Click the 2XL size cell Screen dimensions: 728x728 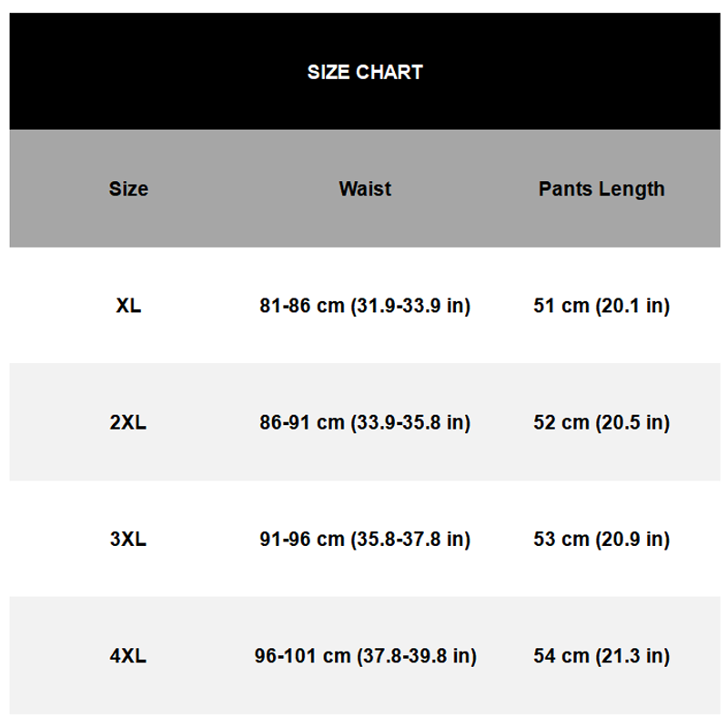pyautogui.click(x=128, y=422)
